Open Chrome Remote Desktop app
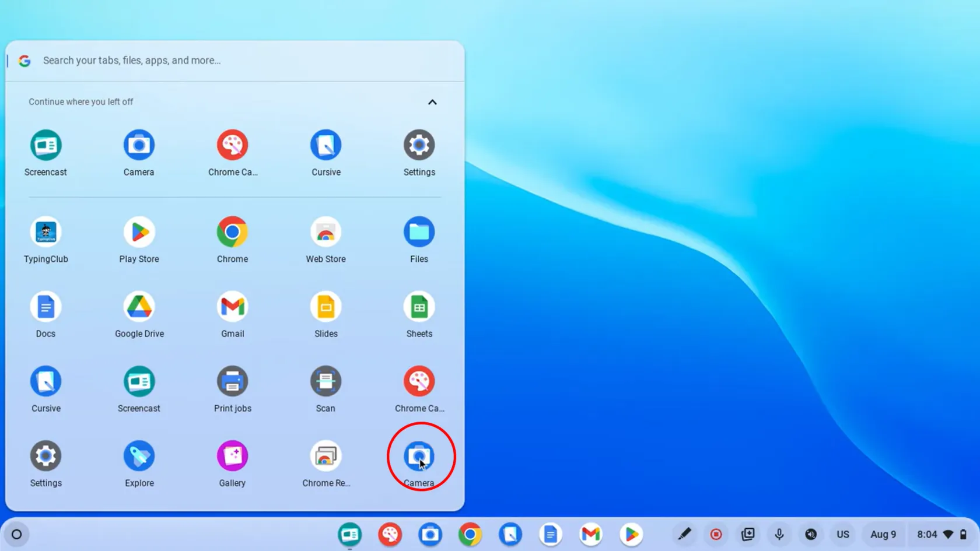 coord(325,457)
